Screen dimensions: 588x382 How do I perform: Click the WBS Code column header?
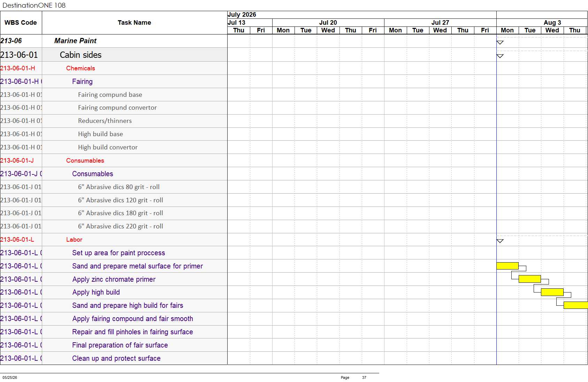[x=21, y=23]
